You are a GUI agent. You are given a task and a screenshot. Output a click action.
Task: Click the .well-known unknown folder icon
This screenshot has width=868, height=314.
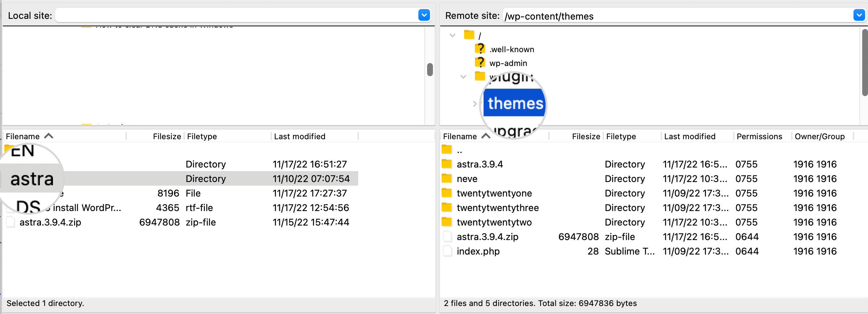[x=480, y=49]
